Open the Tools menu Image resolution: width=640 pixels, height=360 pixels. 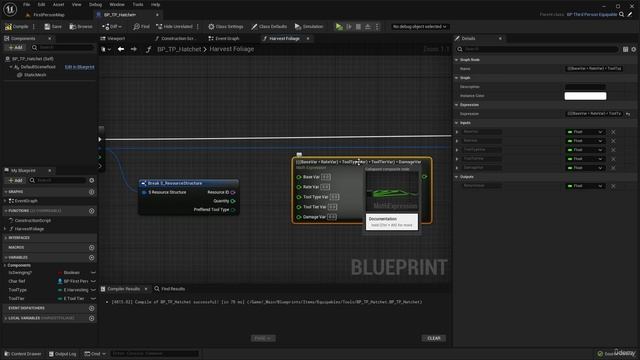coord(138,4)
